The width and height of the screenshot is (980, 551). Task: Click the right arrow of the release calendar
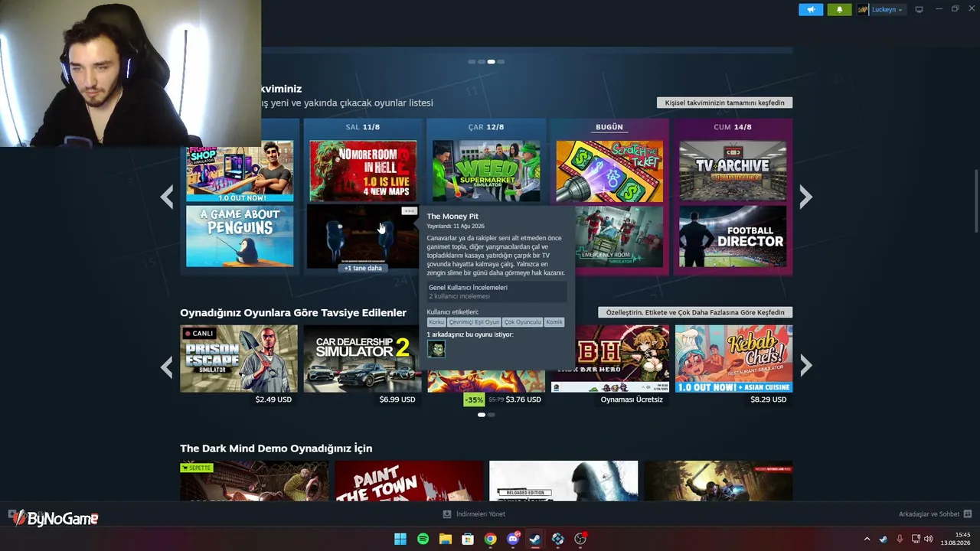click(x=805, y=197)
